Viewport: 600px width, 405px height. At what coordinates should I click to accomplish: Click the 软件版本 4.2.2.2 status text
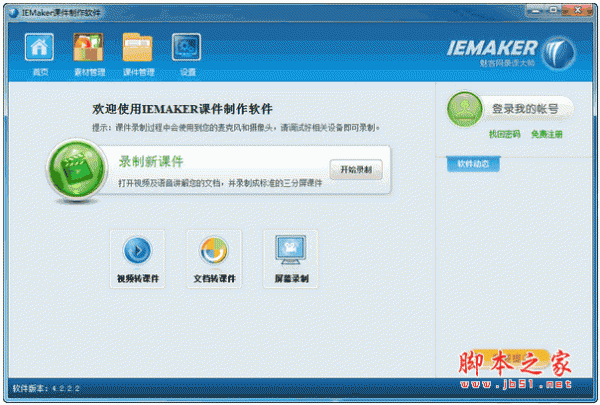click(46, 388)
